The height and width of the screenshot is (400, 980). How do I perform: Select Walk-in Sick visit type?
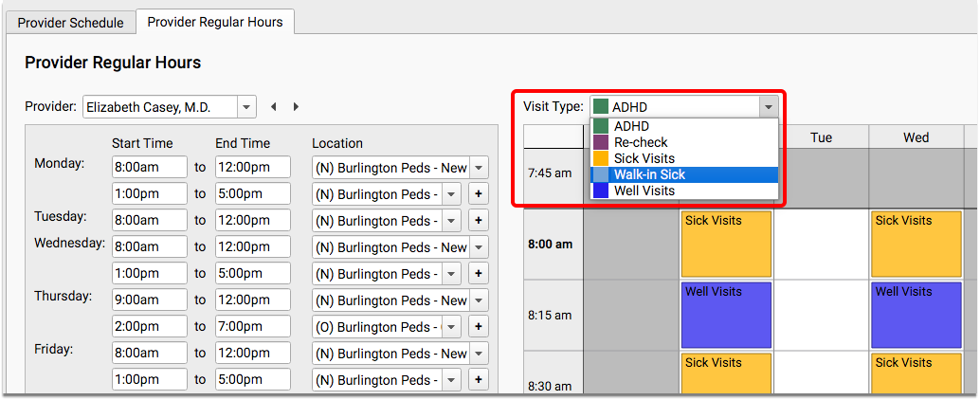[x=684, y=174]
